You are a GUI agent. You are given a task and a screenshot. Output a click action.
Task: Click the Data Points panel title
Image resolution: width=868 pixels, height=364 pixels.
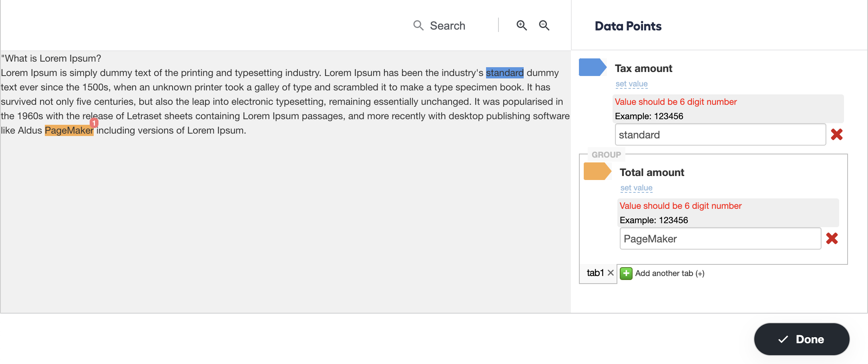pos(628,26)
